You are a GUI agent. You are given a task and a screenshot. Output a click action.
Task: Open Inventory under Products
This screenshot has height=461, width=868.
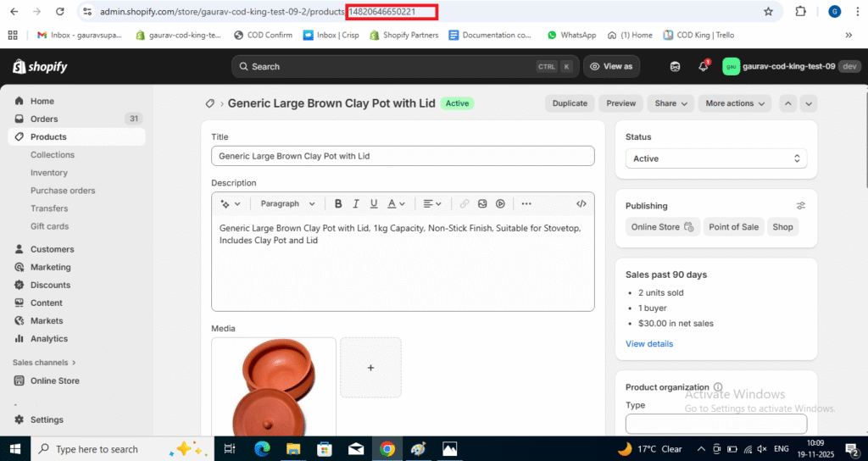click(x=49, y=173)
